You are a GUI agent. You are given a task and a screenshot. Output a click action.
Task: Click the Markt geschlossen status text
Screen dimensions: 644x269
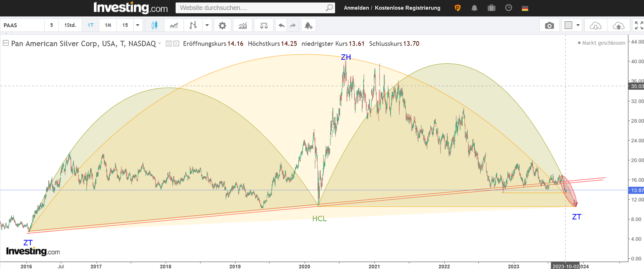click(604, 43)
